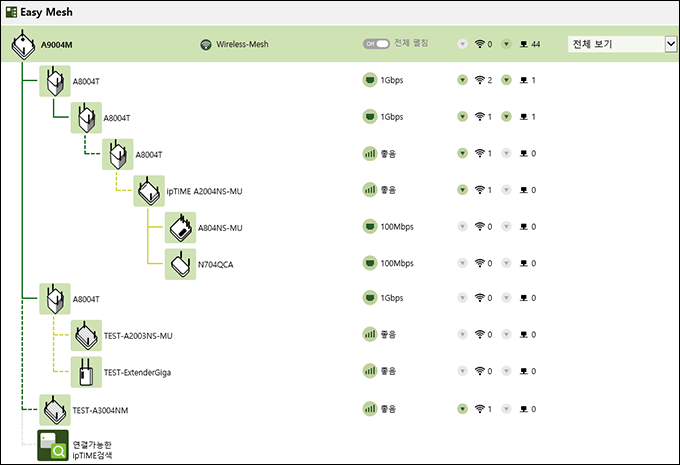
Task: Click wired link icon on N704QCA row
Action: [370, 263]
